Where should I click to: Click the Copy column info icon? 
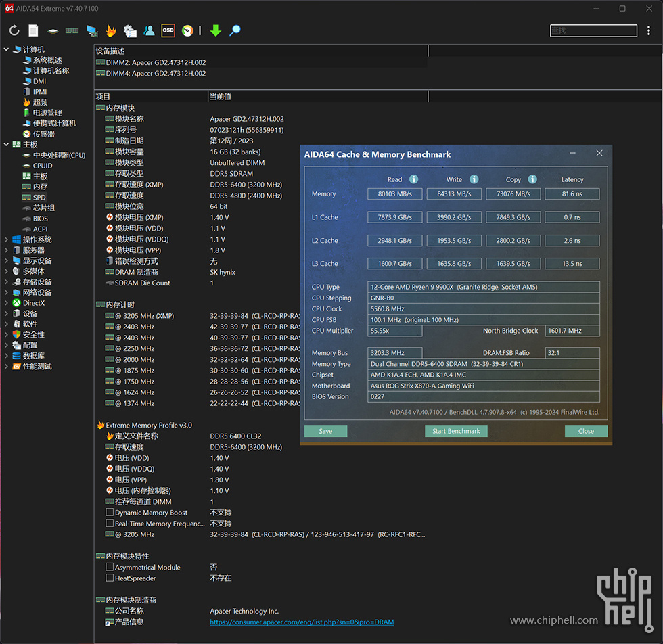click(532, 179)
